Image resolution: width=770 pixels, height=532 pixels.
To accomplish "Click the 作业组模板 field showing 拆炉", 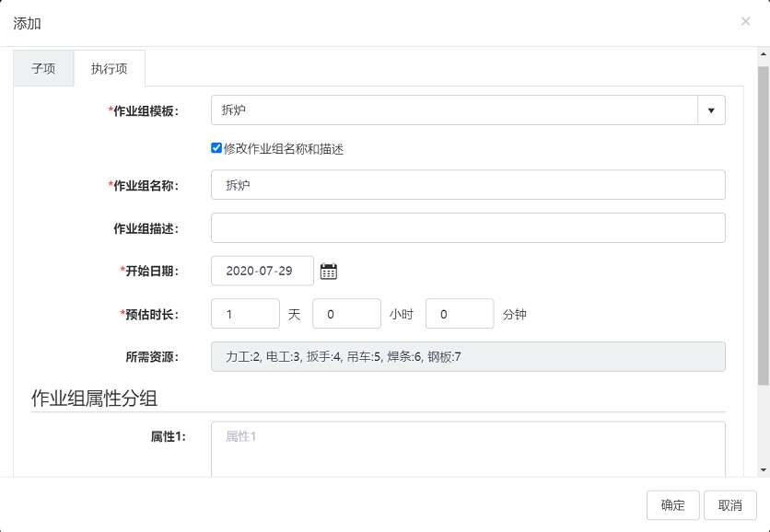I will click(x=454, y=110).
